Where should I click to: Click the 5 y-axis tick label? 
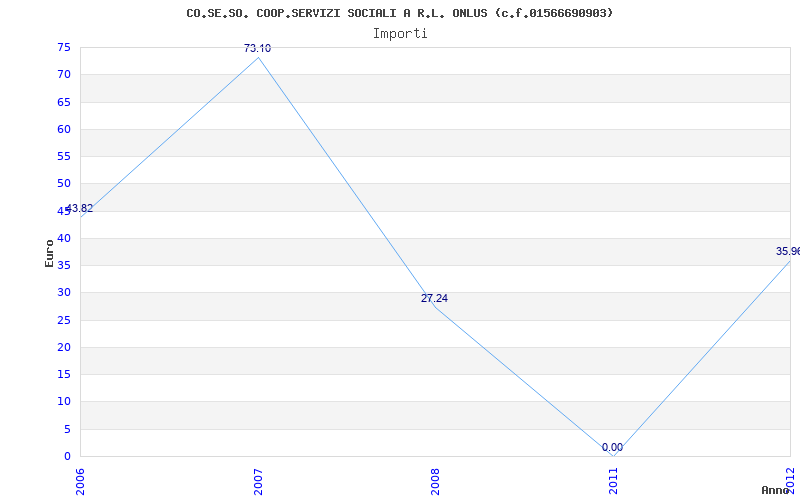pos(67,429)
